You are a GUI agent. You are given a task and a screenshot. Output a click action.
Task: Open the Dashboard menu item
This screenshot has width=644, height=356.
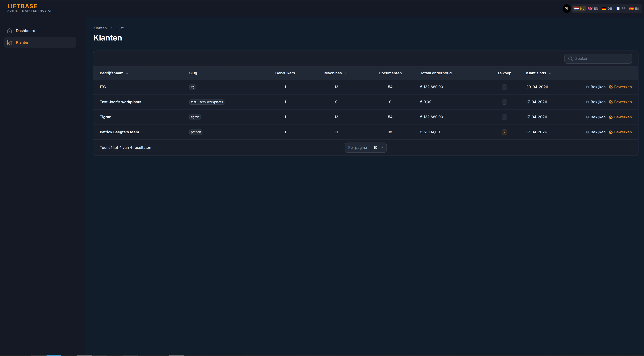[25, 31]
